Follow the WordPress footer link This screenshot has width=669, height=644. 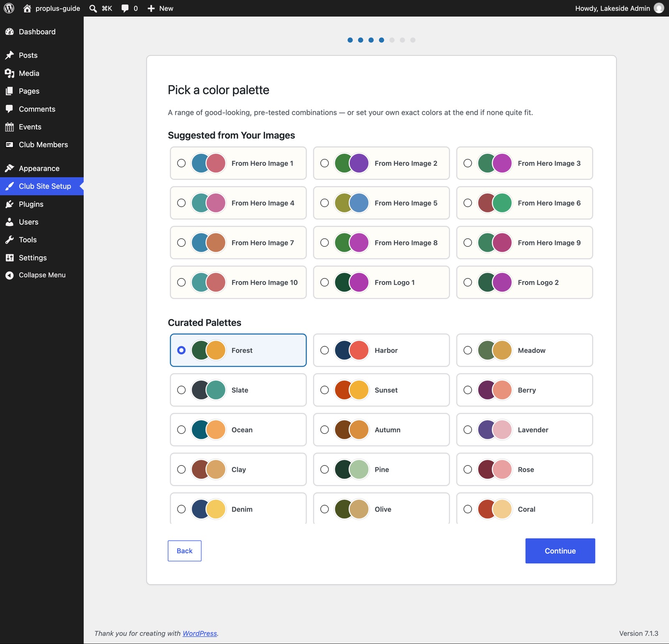pos(200,633)
